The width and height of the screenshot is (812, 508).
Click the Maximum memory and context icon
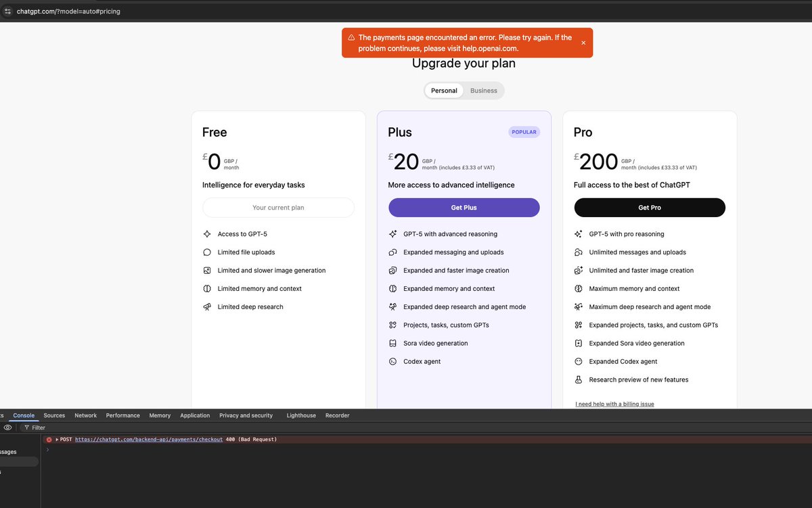(579, 289)
